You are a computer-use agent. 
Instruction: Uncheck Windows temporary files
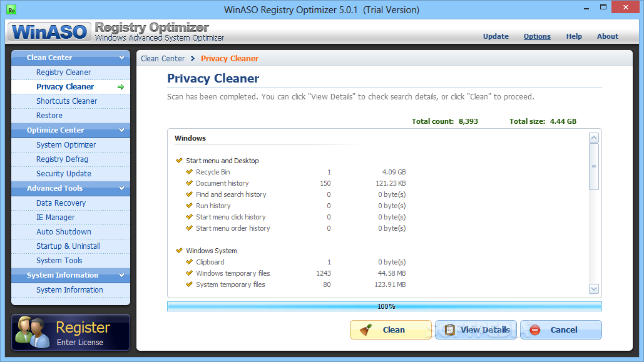tap(189, 273)
